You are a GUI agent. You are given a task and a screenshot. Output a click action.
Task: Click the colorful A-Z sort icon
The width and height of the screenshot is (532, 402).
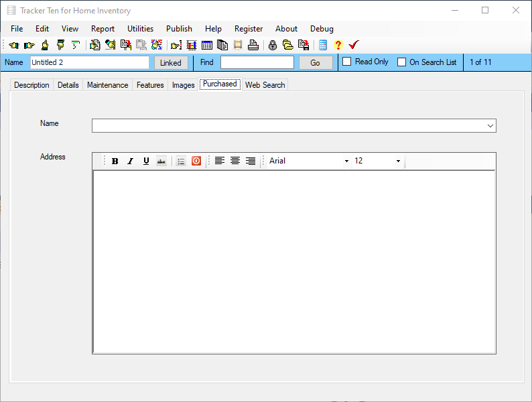157,45
